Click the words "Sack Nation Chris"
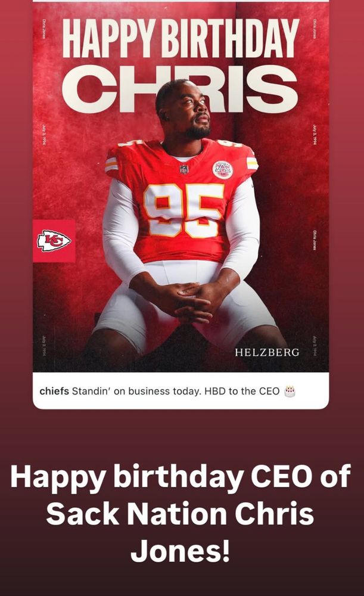Screen dimensions: 364x596 tap(180, 514)
